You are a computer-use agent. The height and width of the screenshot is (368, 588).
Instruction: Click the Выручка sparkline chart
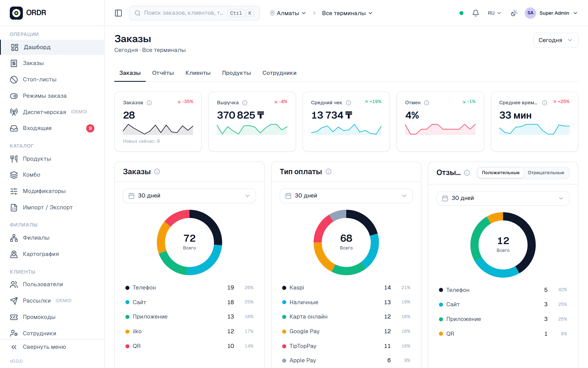[252, 129]
